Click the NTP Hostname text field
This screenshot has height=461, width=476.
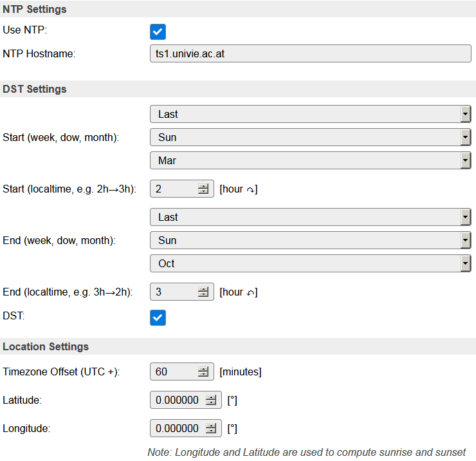[310, 53]
